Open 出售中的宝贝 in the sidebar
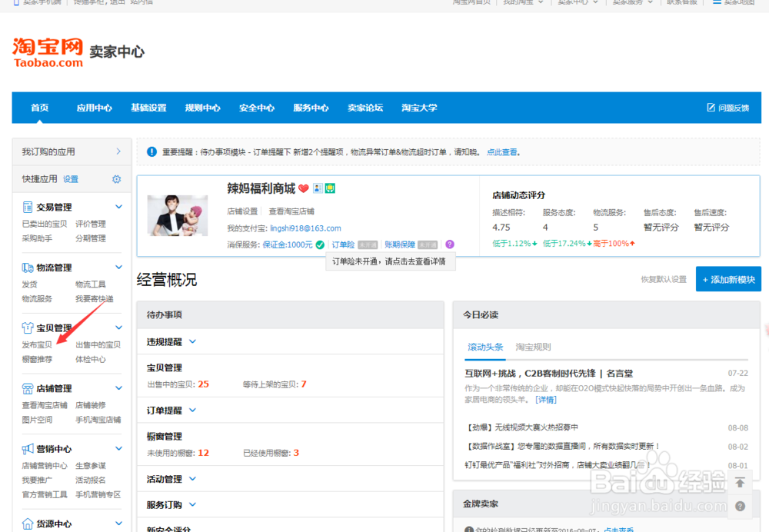The width and height of the screenshot is (769, 532). click(98, 344)
